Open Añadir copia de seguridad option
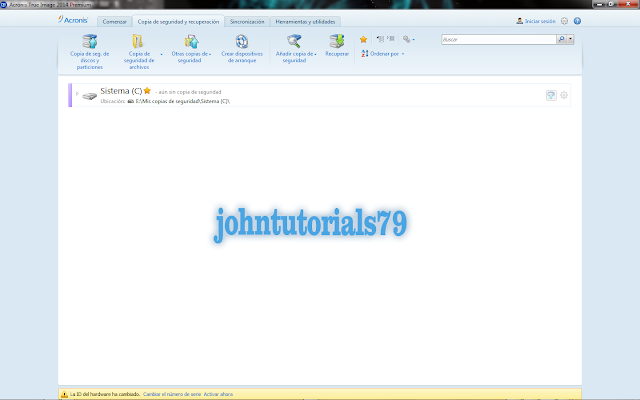The image size is (640, 400). click(x=296, y=49)
